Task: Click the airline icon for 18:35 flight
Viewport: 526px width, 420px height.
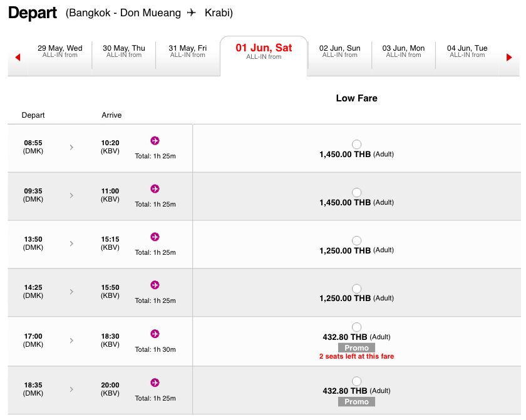Action: coord(155,382)
